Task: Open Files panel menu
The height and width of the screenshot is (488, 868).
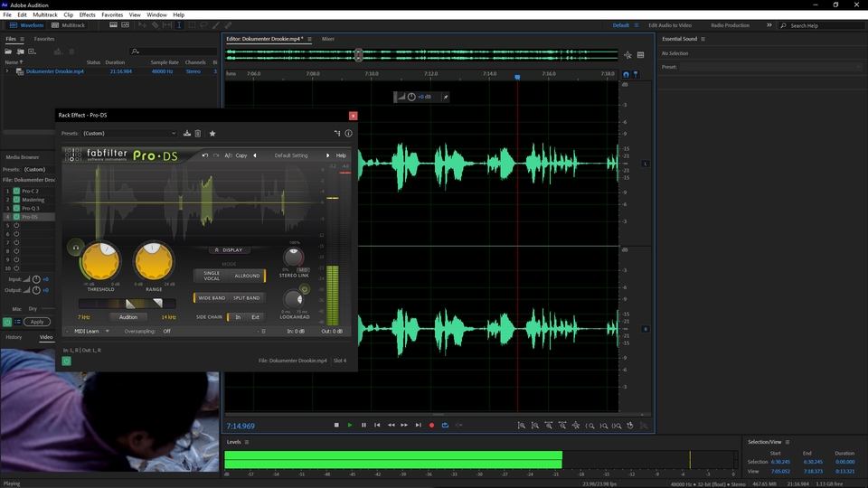Action: pyautogui.click(x=22, y=39)
